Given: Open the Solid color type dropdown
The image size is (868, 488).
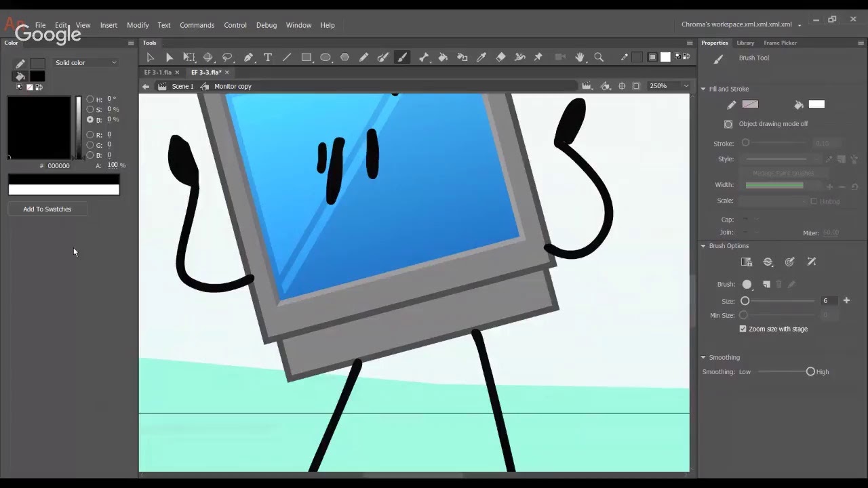Looking at the screenshot, I should click(x=85, y=62).
